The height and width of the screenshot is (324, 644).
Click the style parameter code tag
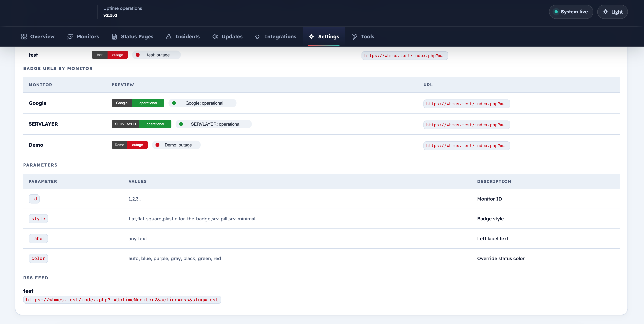(x=38, y=219)
